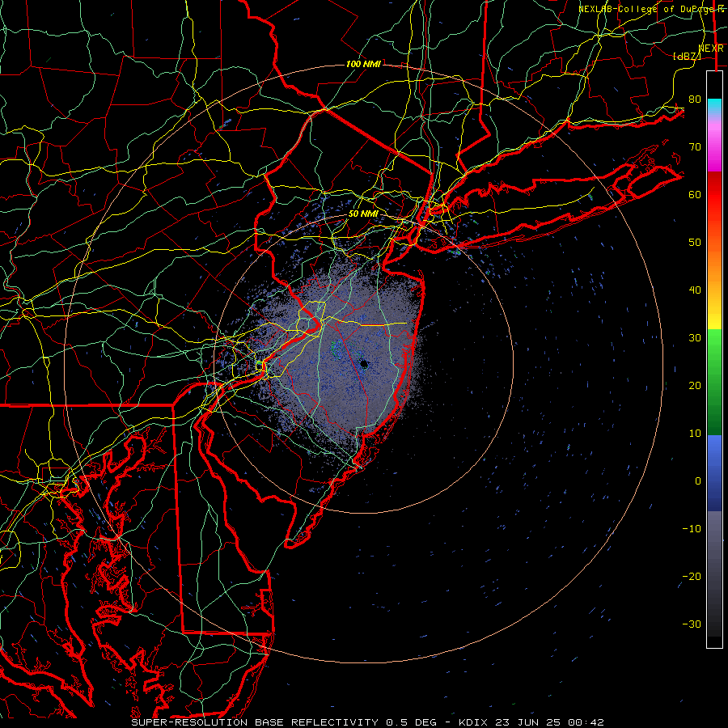Click the 20 dBZ label on color scale
The image size is (728, 728).
pyautogui.click(x=695, y=386)
